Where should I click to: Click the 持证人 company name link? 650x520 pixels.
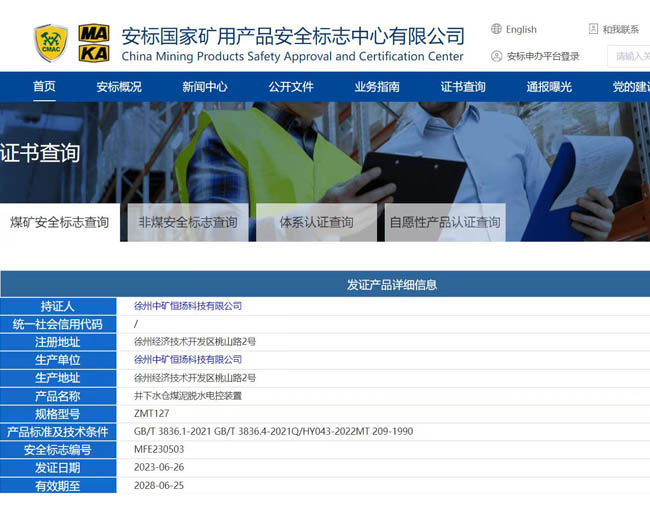188,306
